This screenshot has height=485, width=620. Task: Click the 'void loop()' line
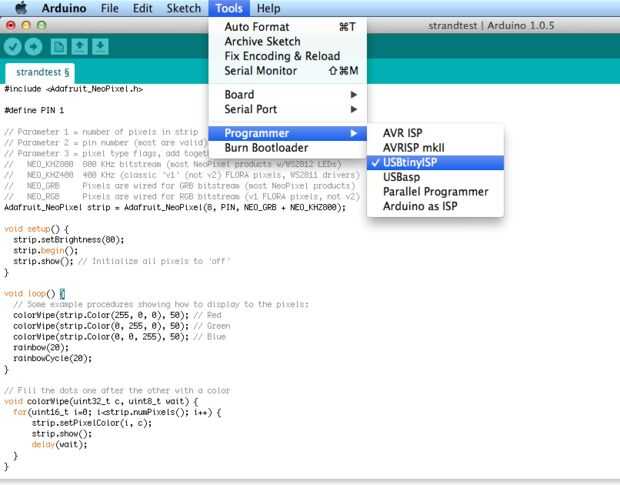click(34, 294)
